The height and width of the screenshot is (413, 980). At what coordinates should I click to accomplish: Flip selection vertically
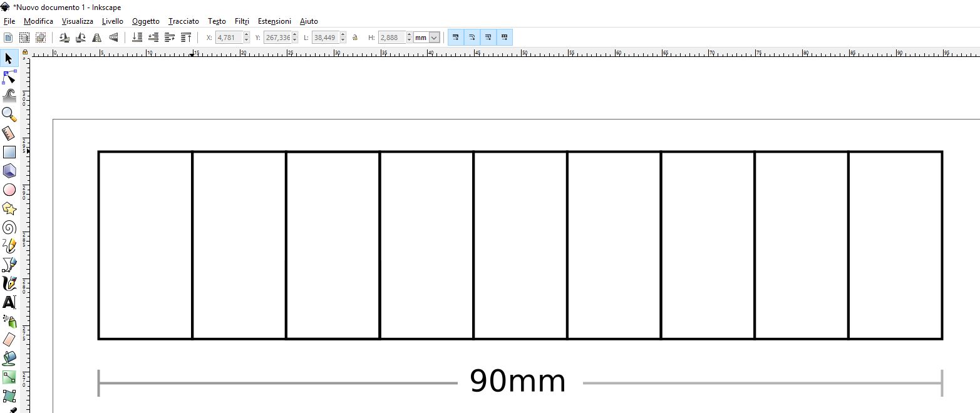click(113, 38)
